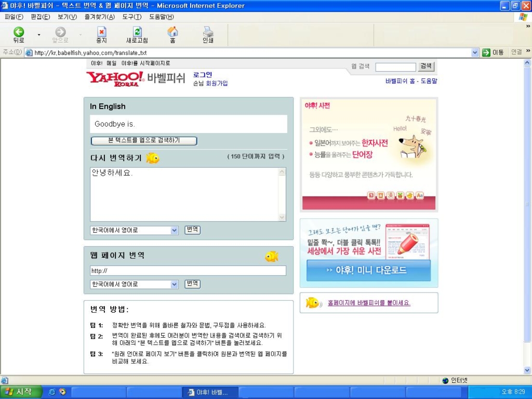Click the Goodbye is. translation result text
The width and height of the screenshot is (532, 399).
(x=115, y=124)
